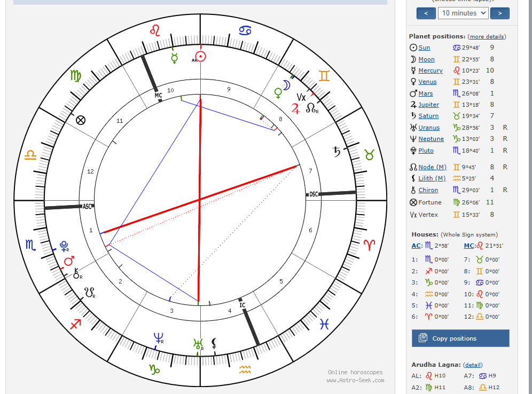Viewport: 532px width, 394px height.
Task: Click the Aquarius zodiac sign on wheel
Action: tap(245, 369)
